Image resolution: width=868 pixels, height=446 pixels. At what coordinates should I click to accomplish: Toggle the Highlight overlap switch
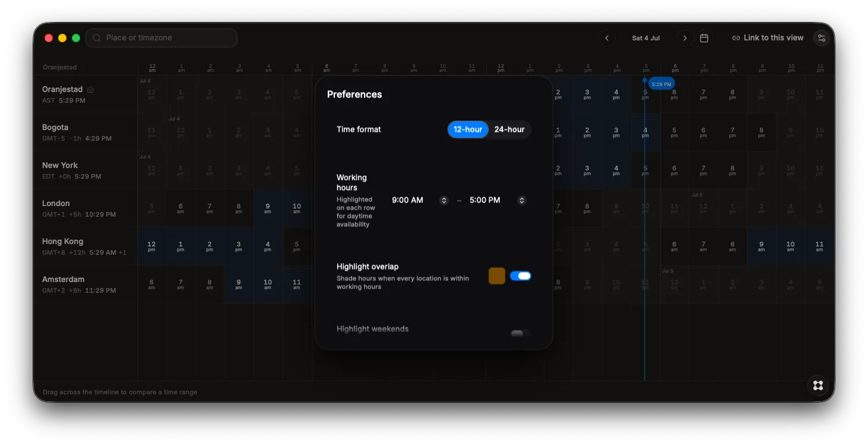[x=521, y=276]
